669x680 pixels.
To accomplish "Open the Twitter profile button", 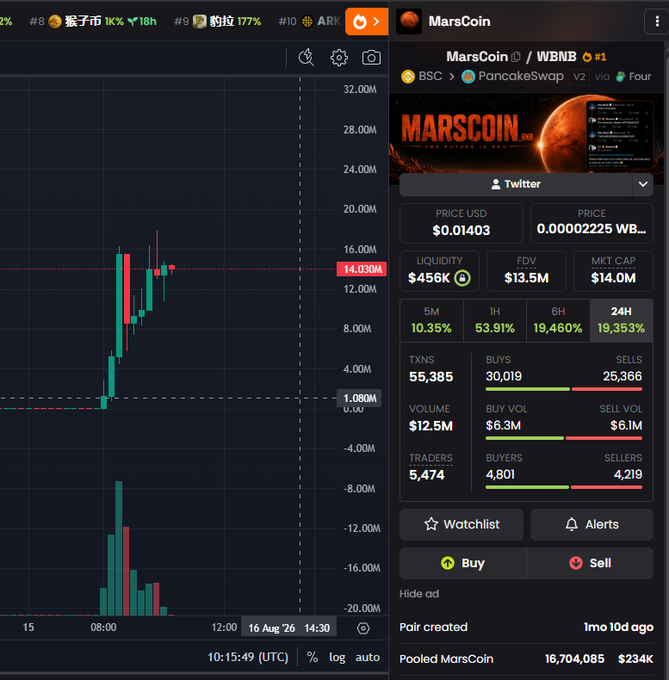I will [516, 184].
